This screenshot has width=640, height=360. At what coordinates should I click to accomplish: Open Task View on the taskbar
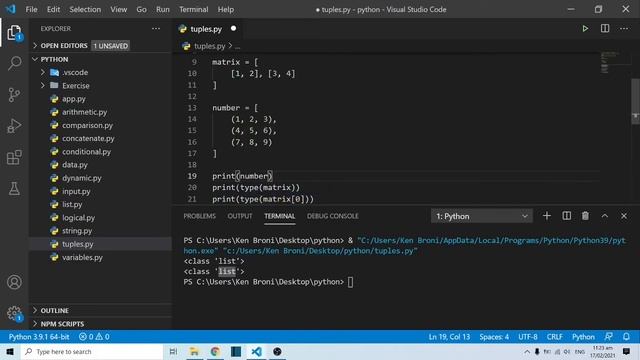(173, 351)
